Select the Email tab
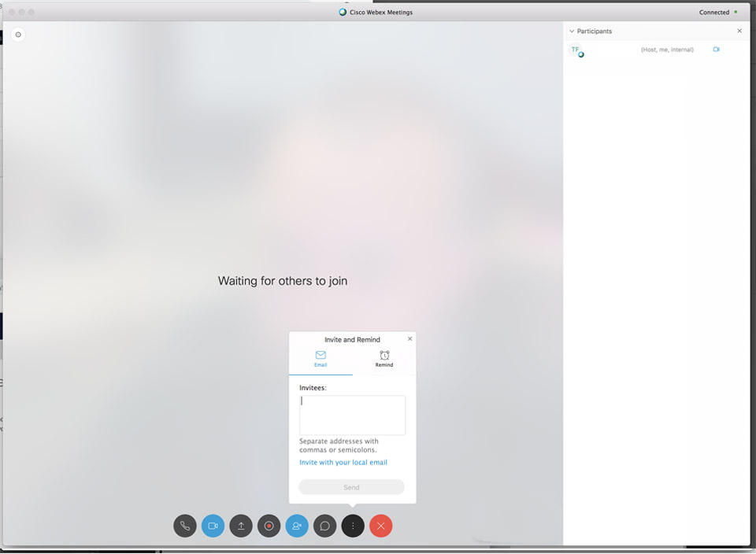756x554 pixels. coord(321,359)
